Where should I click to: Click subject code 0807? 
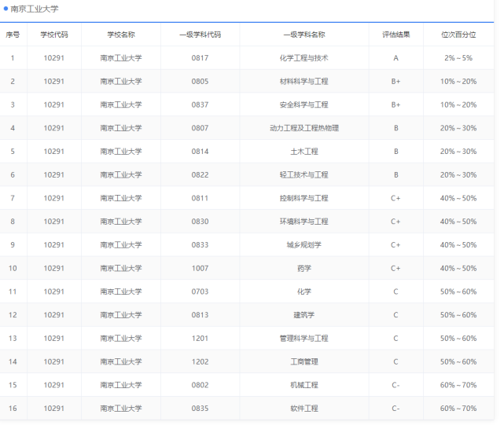tap(200, 128)
